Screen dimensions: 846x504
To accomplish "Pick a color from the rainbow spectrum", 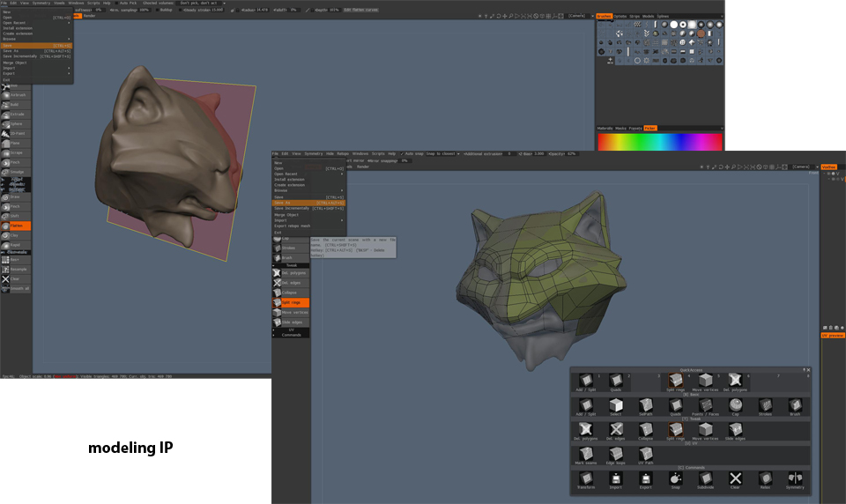I will (659, 141).
